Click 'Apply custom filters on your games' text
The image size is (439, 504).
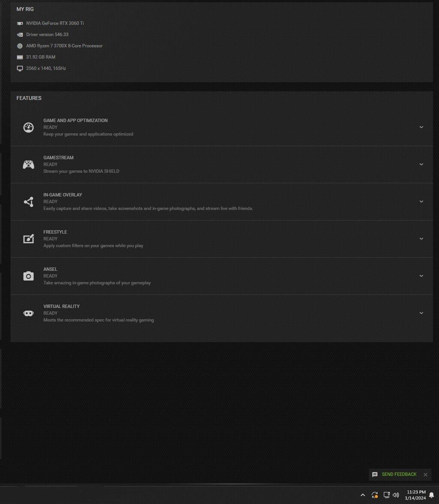(x=93, y=246)
